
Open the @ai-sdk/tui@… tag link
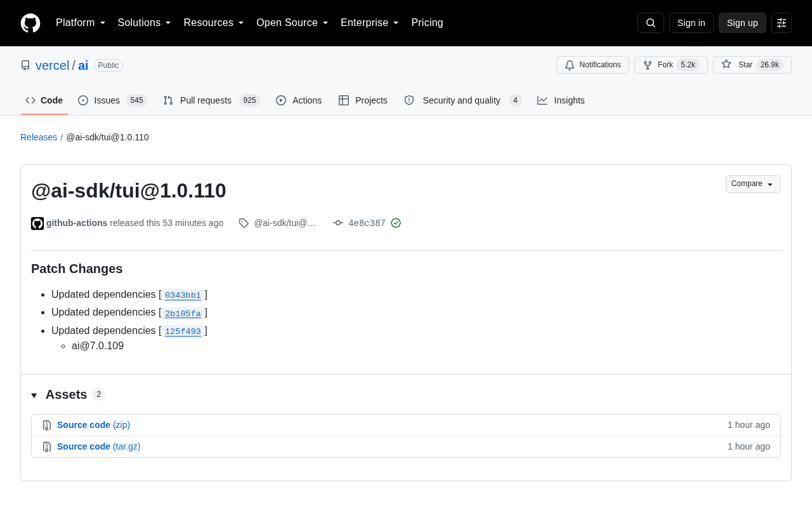(285, 223)
